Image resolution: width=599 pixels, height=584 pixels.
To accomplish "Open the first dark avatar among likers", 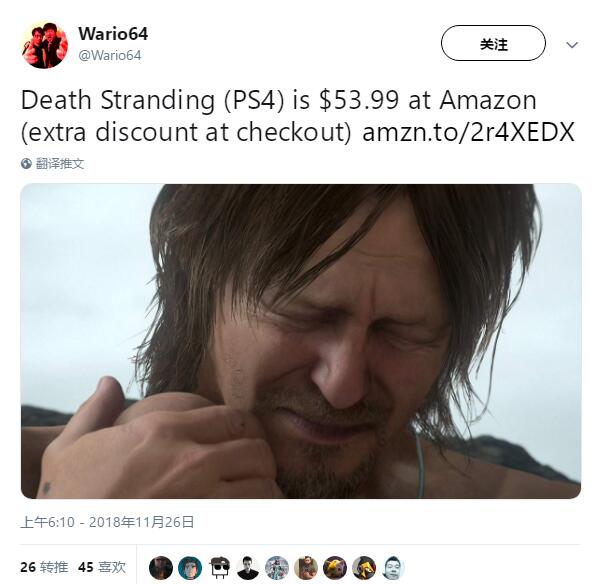I will 161,568.
